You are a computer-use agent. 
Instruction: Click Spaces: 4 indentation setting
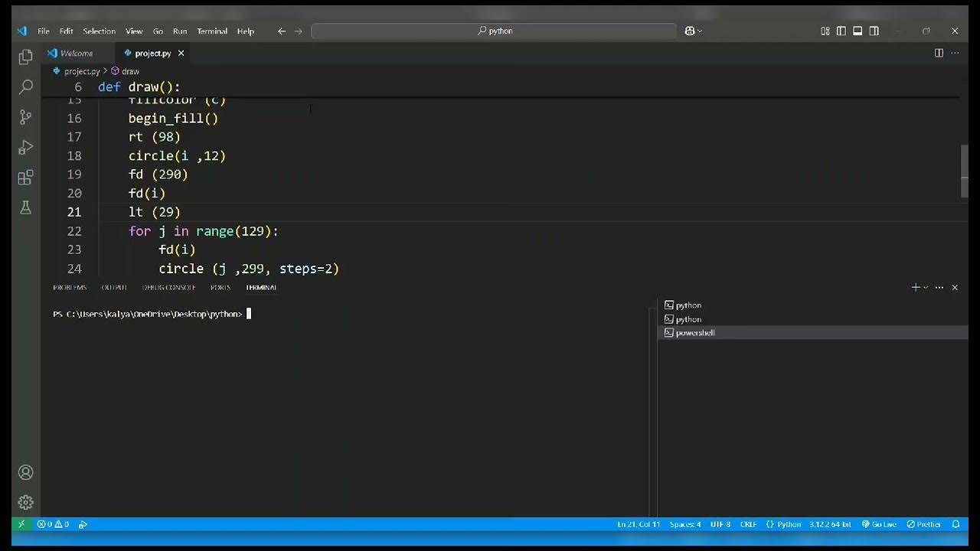point(685,524)
